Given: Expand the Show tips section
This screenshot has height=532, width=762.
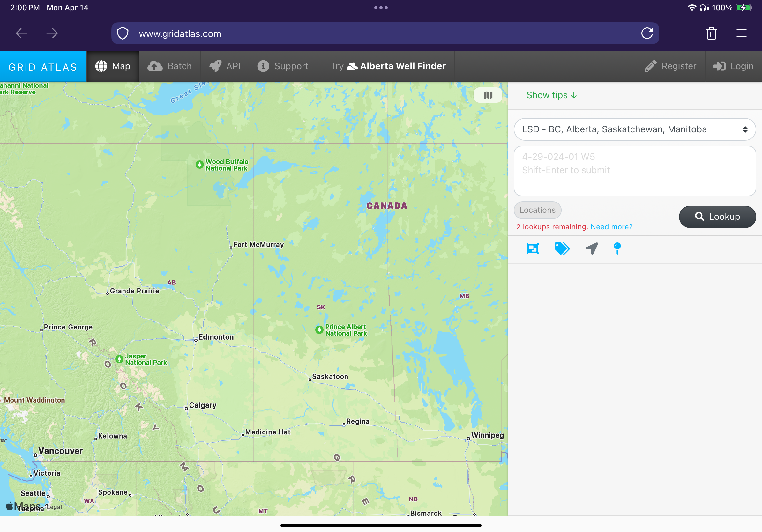Looking at the screenshot, I should coord(552,95).
